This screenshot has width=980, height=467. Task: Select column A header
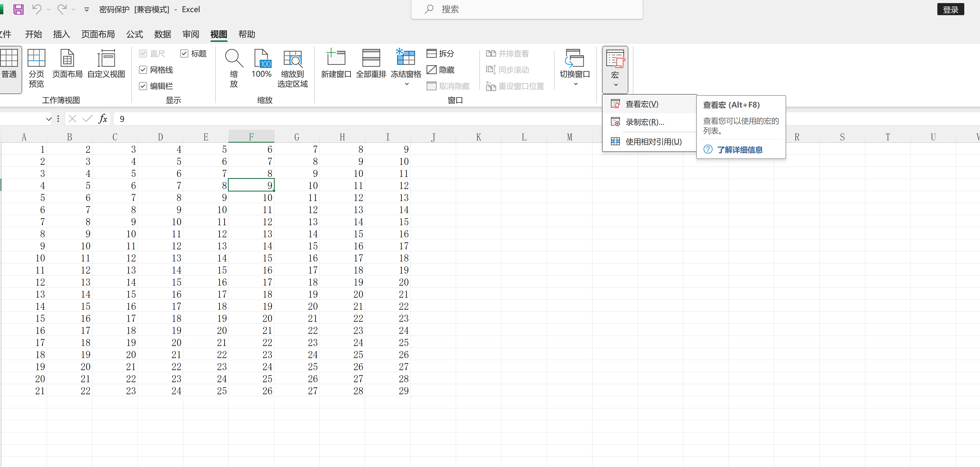coord(24,137)
